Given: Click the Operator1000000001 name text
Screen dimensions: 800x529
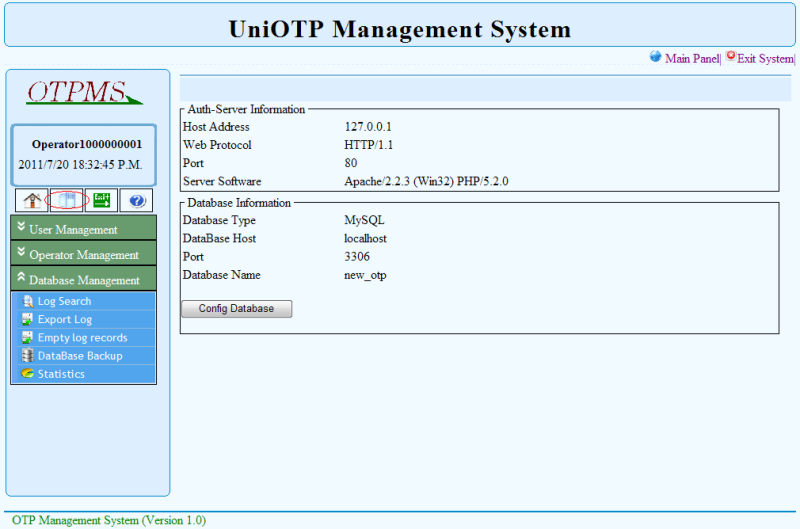Looking at the screenshot, I should click(x=87, y=144).
